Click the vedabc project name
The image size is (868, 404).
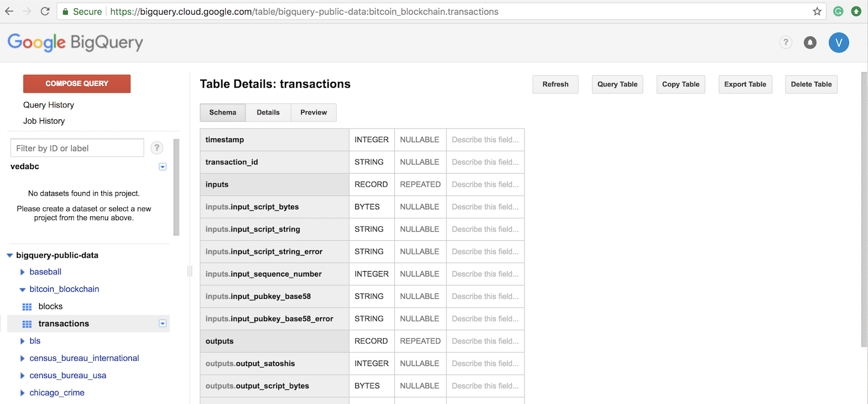[25, 166]
